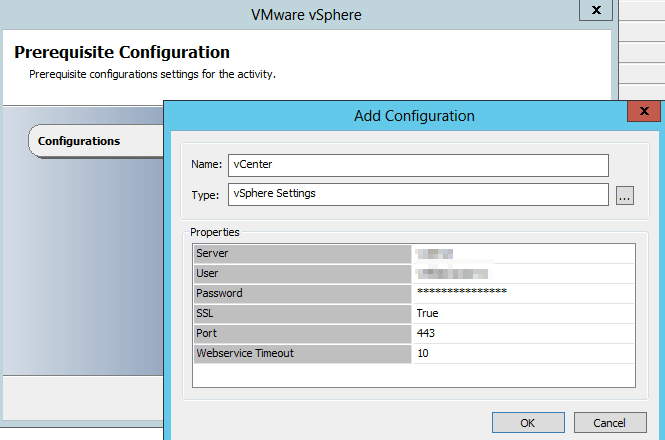Select the Configurations tab in wizard
The width and height of the screenshot is (665, 440).
tap(96, 141)
